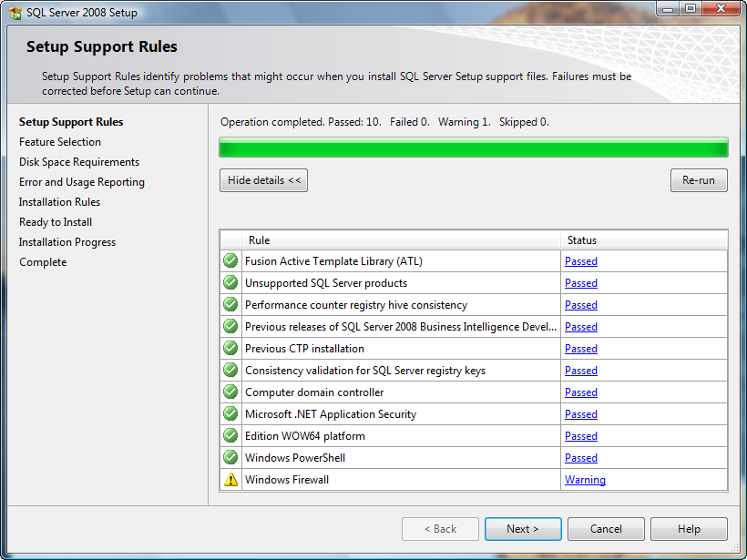
Task: Open Passed link for Computer domain controller
Action: tap(580, 392)
